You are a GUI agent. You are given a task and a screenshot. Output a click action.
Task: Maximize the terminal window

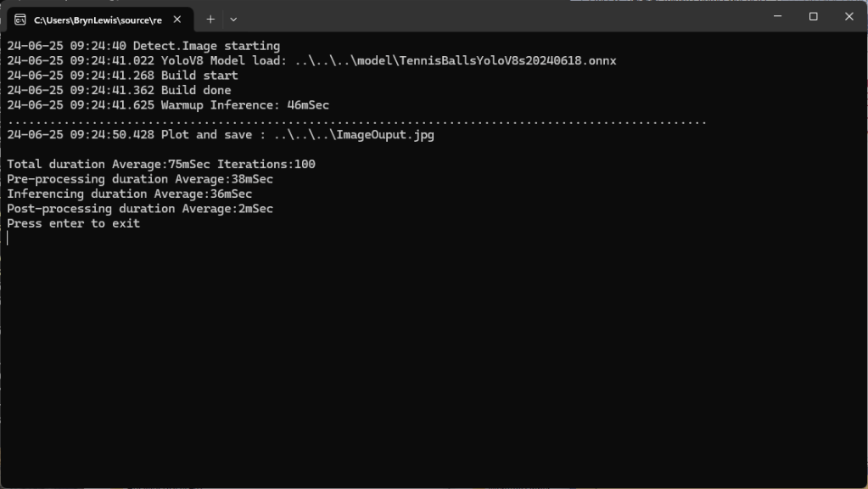[x=813, y=17]
